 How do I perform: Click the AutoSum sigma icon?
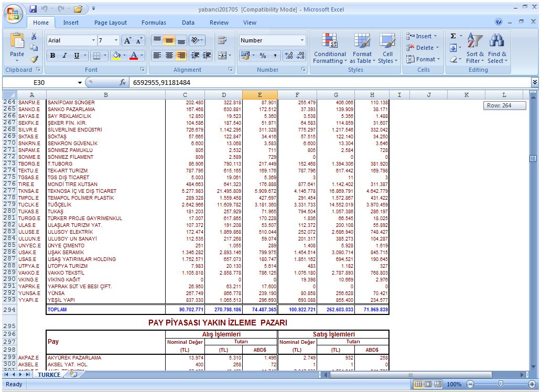tap(453, 36)
